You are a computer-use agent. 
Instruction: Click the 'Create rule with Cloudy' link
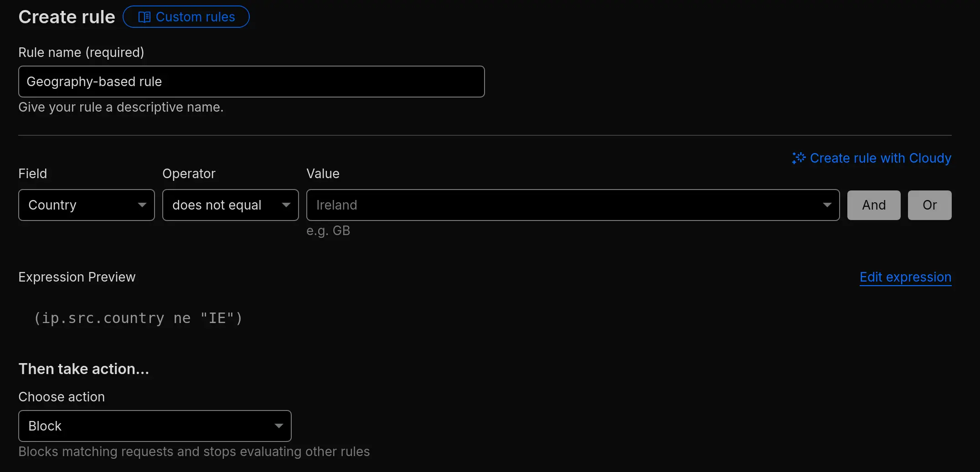(x=880, y=158)
